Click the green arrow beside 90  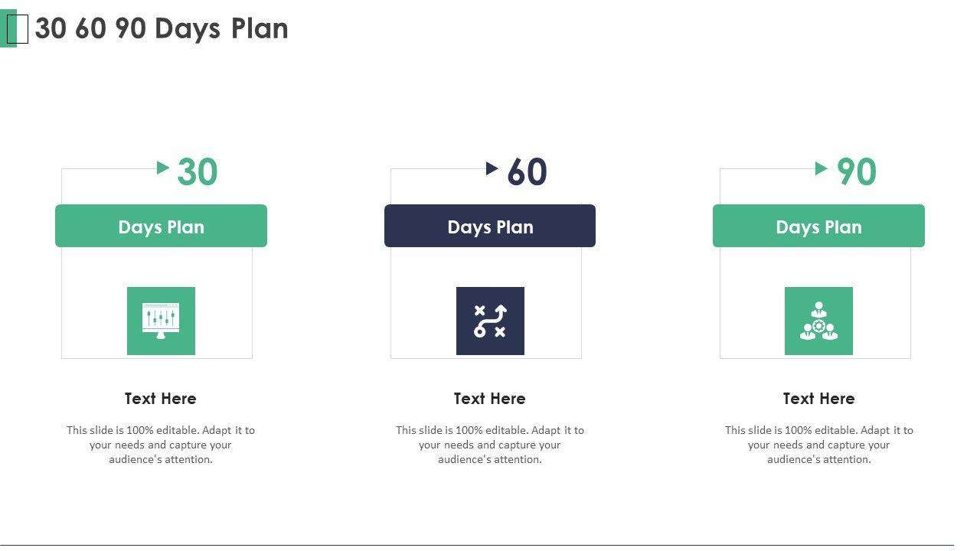click(822, 168)
